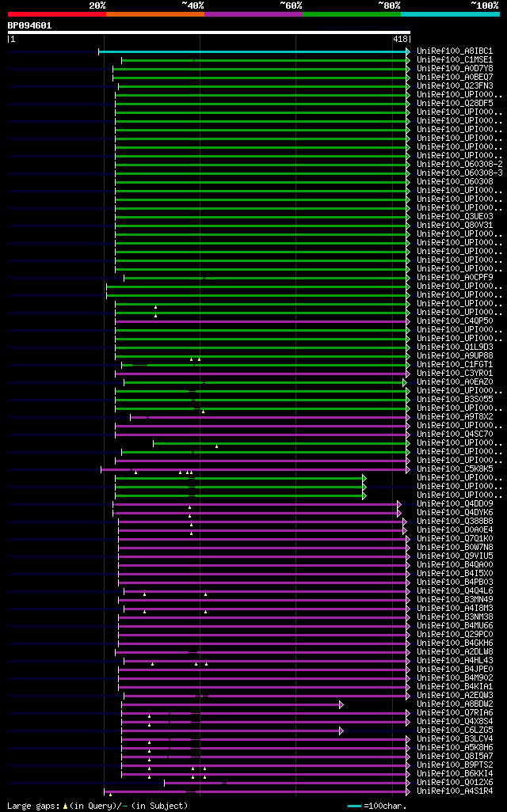Click the arrowhead ending the UniRef100_A8BDW2 alignment
The width and height of the screenshot is (507, 812).
coord(341,705)
